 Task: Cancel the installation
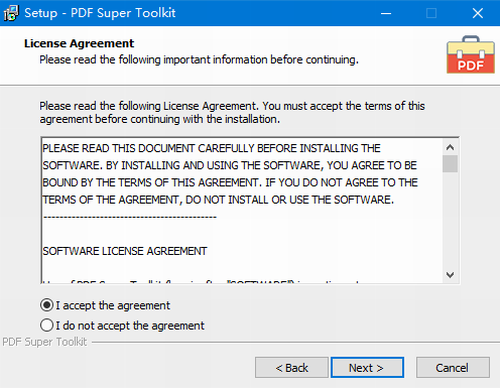[453, 368]
